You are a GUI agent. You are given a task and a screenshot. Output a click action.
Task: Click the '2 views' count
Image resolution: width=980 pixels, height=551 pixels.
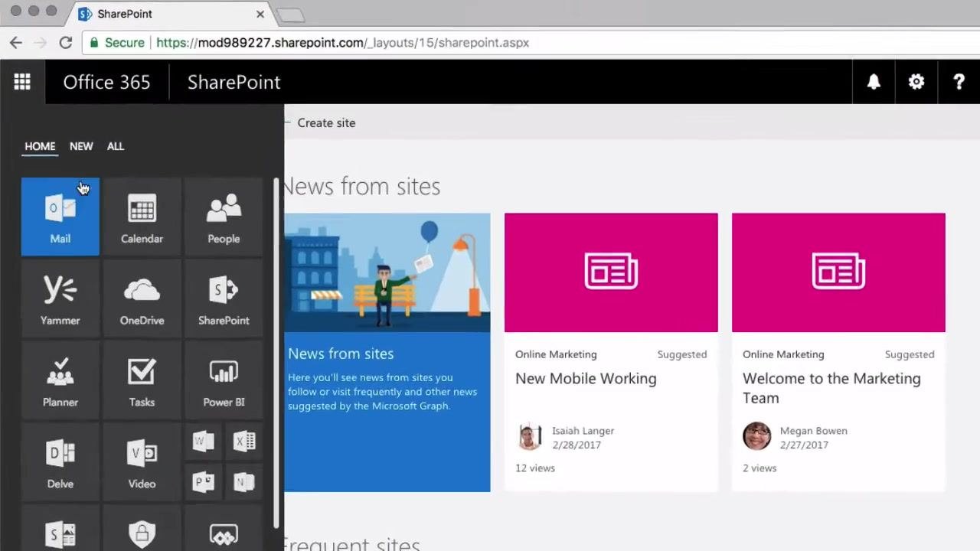point(759,468)
